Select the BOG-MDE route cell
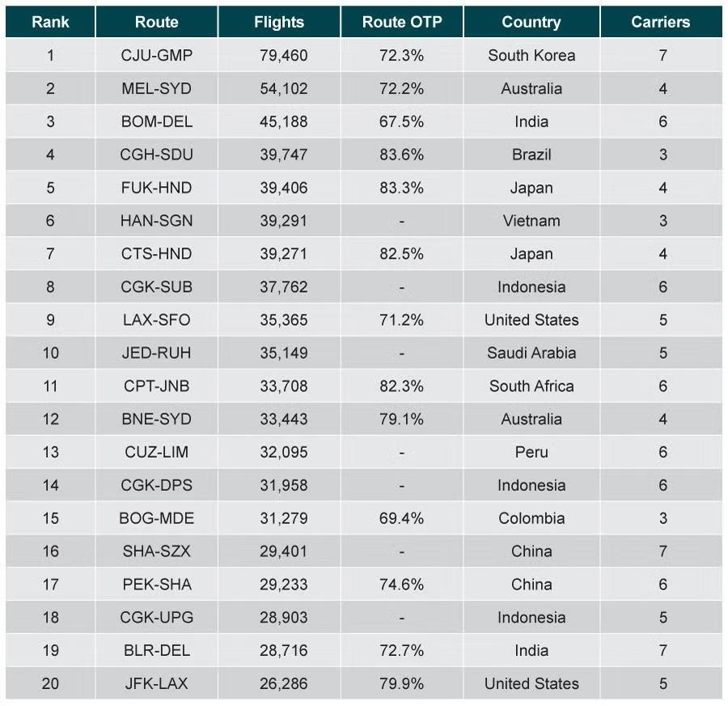 pos(156,518)
